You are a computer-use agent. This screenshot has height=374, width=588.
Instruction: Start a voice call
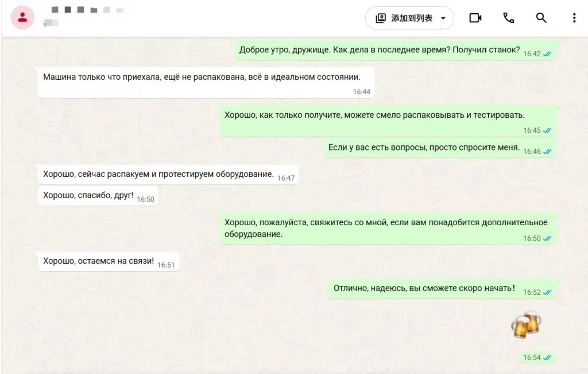(x=508, y=18)
